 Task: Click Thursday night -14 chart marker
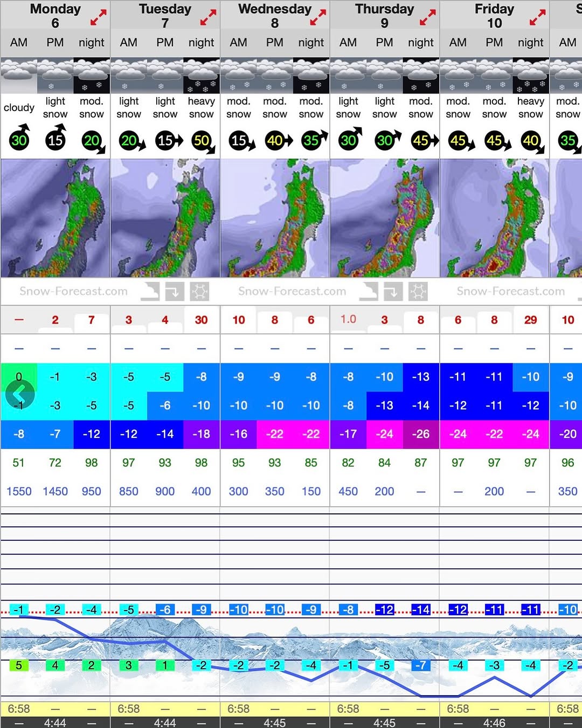tap(421, 610)
